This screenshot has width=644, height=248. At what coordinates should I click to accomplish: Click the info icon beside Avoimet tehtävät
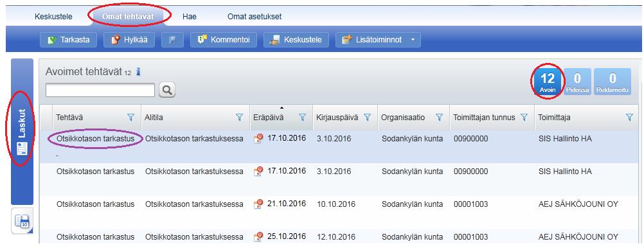(x=138, y=72)
